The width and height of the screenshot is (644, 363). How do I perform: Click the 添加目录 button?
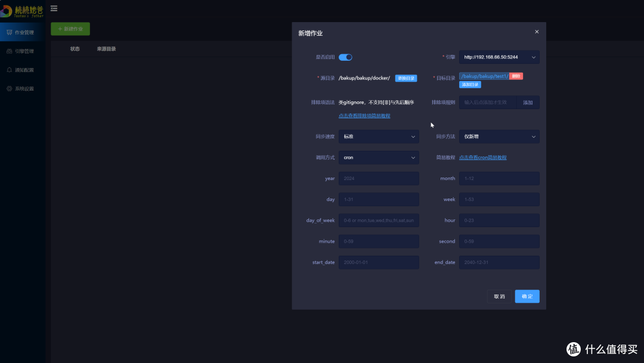(470, 85)
